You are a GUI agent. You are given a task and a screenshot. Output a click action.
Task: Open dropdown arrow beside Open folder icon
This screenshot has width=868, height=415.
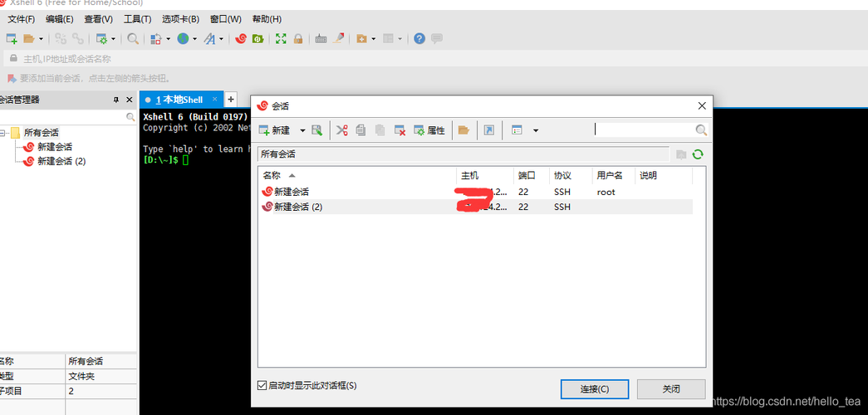click(41, 39)
